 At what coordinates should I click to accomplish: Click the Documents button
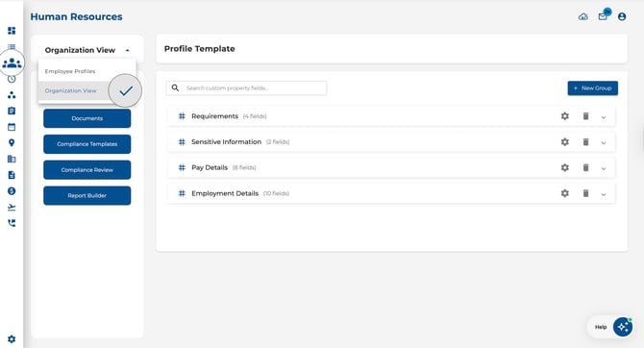87,118
